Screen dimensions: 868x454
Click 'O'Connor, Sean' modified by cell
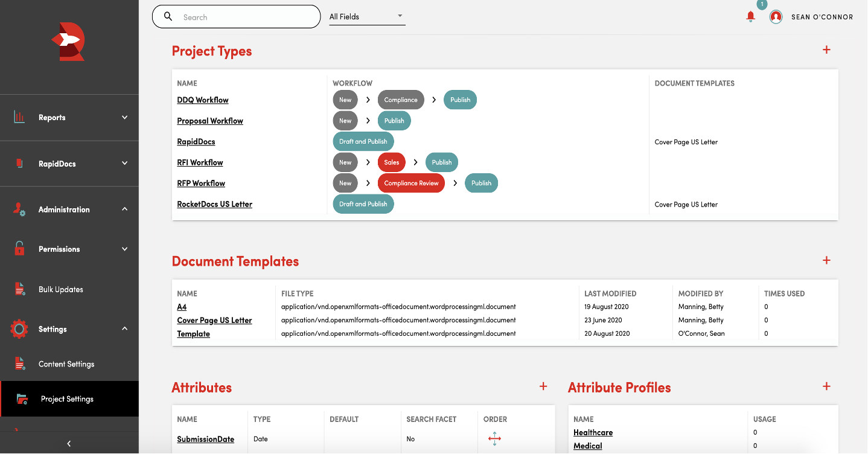[x=701, y=333]
